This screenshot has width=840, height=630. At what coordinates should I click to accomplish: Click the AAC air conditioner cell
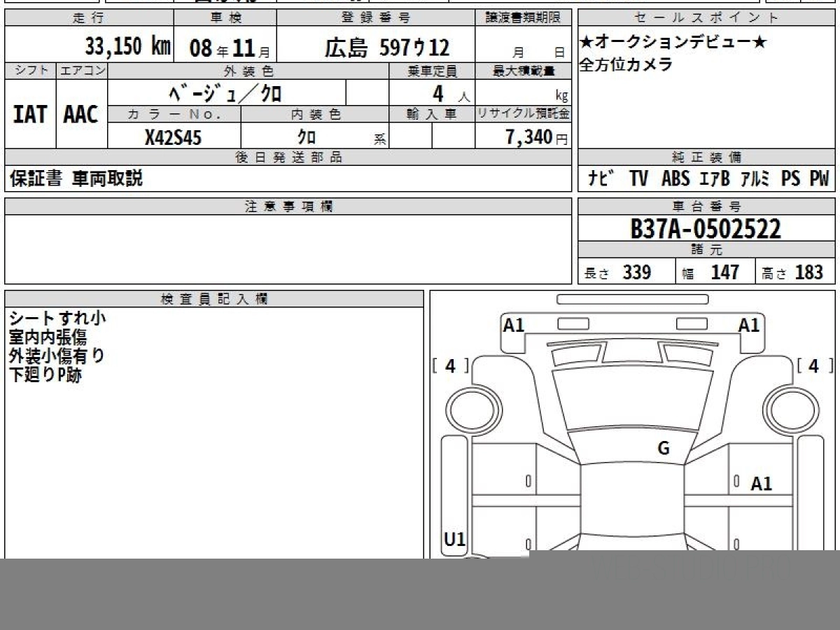click(x=81, y=114)
